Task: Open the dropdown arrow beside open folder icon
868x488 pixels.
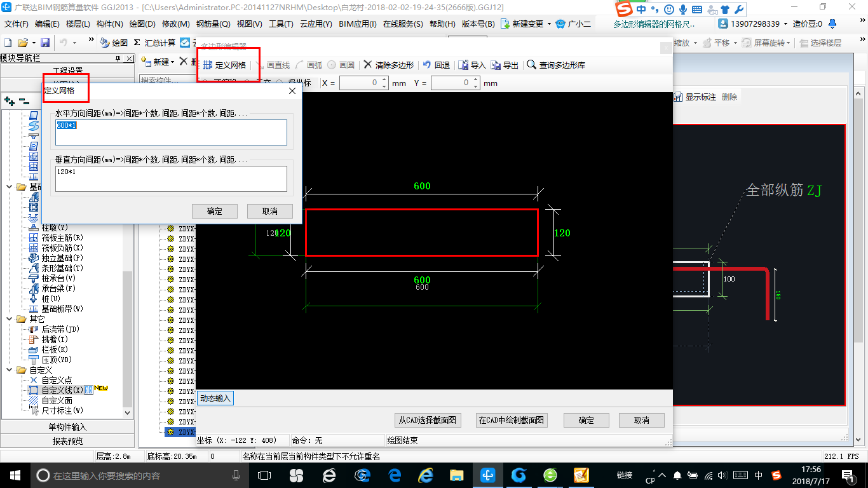Action: (x=33, y=43)
